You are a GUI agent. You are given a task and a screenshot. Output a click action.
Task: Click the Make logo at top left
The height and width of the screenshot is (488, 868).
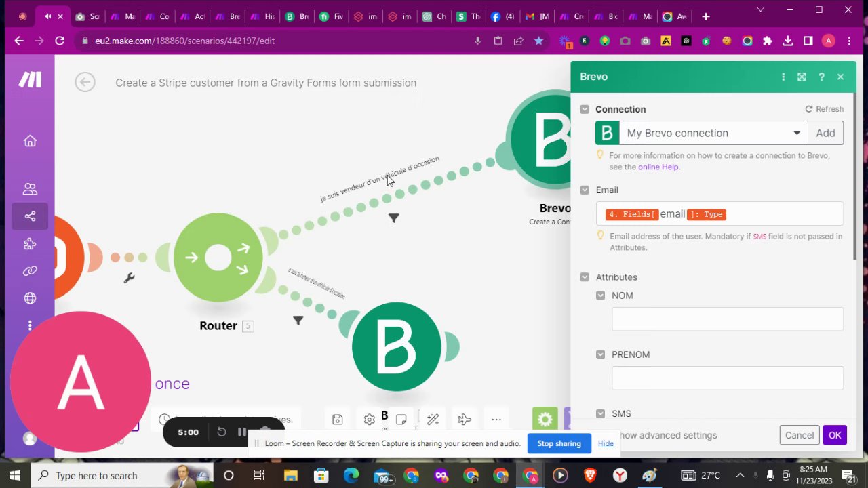(30, 79)
